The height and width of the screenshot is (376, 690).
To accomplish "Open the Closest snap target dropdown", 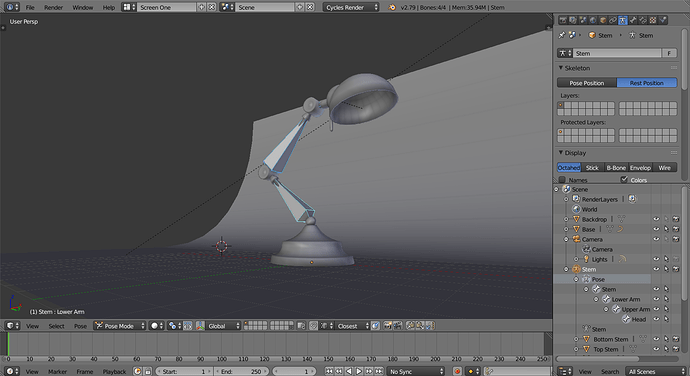I will pos(352,326).
